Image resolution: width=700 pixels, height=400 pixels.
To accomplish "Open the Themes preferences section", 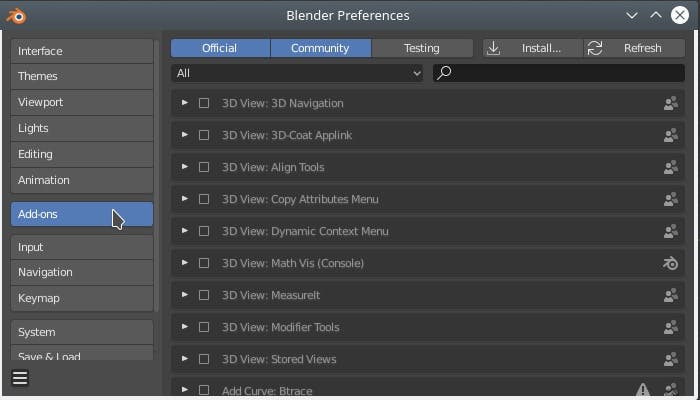I will [82, 76].
